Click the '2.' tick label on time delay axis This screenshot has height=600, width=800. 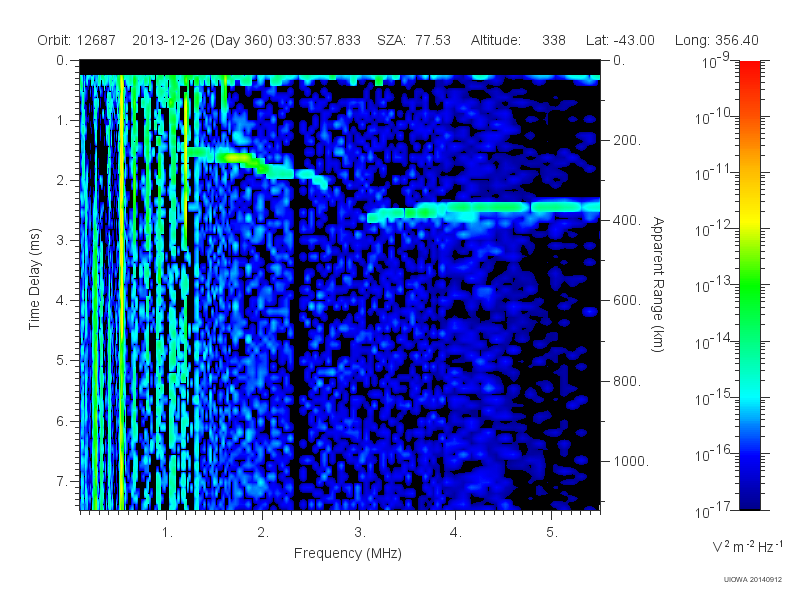(x=62, y=181)
